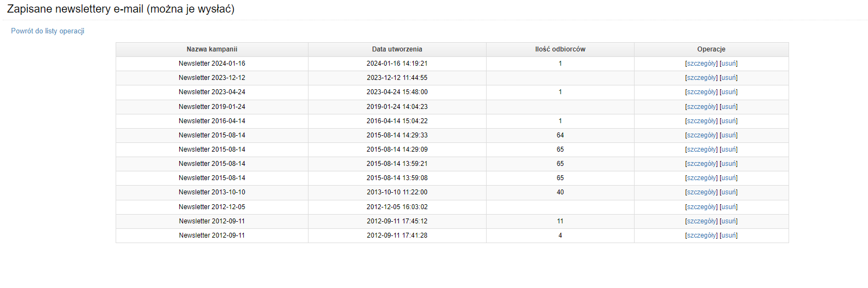This screenshot has height=288, width=868.
Task: Select the 'Newsletter 2019-01-24' name cell
Action: pos(212,107)
